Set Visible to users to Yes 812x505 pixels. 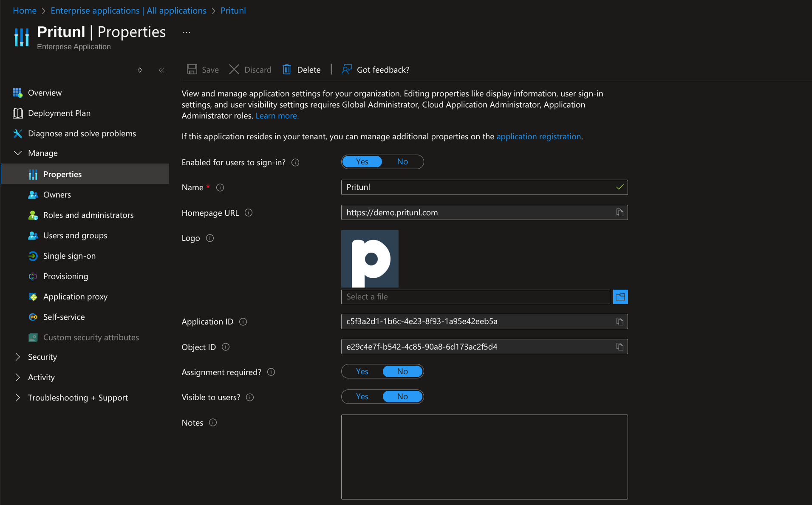pyautogui.click(x=362, y=397)
